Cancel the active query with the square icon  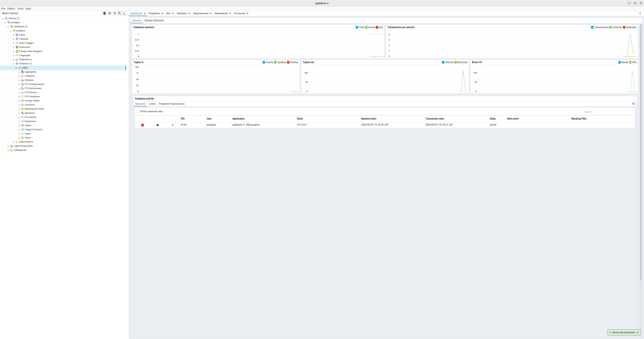pos(157,125)
